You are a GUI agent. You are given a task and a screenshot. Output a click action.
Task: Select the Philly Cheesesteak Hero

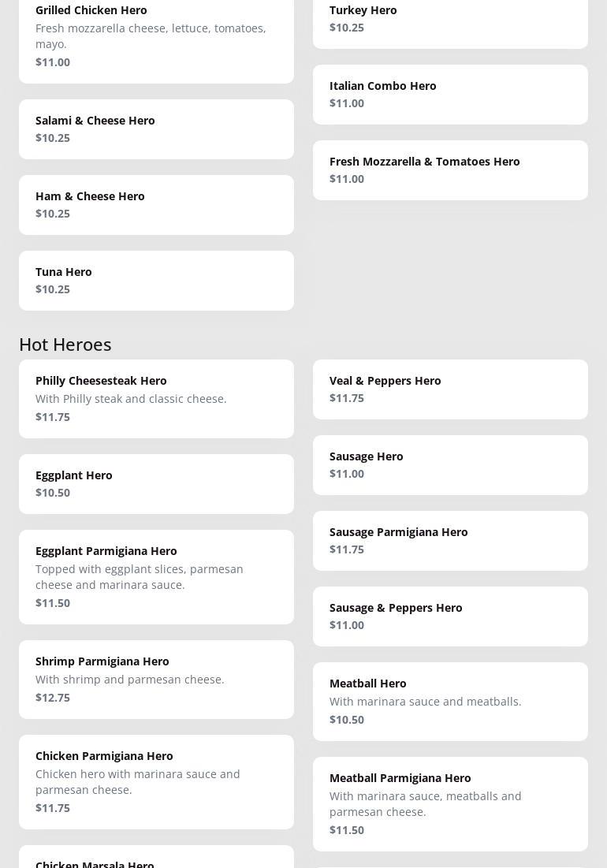coord(156,399)
